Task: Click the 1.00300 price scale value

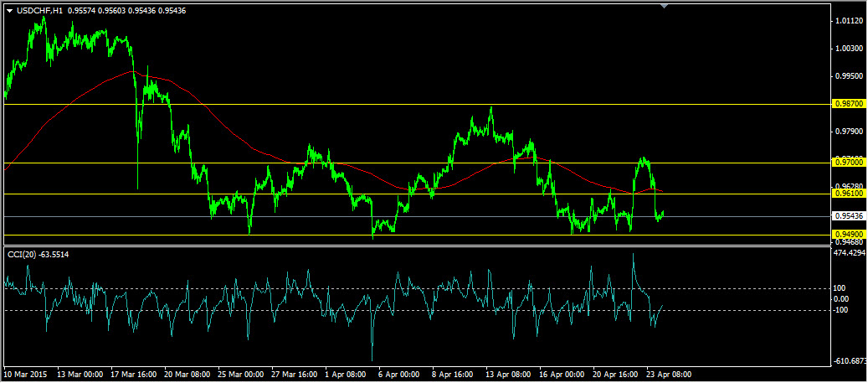Action: pos(850,49)
